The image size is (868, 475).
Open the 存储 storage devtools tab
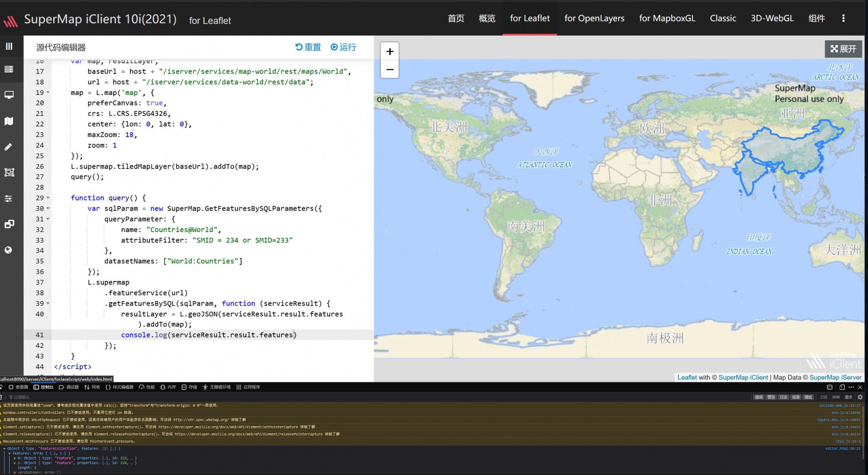point(189,387)
